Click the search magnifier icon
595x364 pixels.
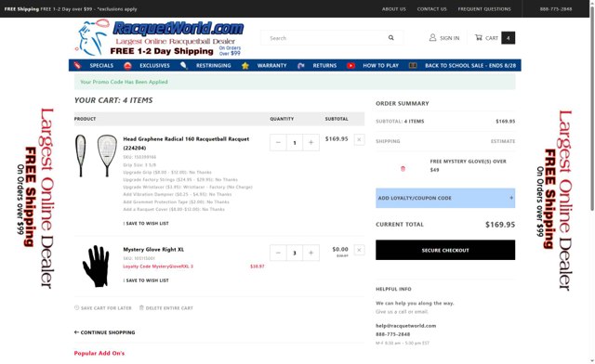tap(390, 38)
